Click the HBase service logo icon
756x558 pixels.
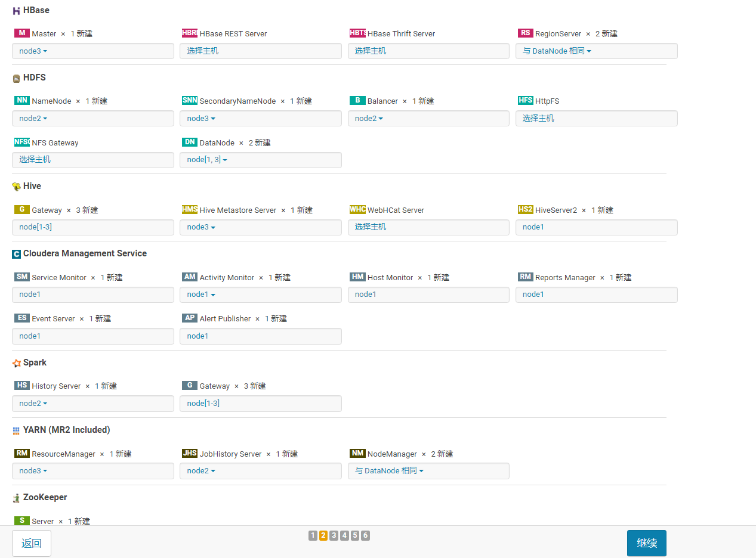[x=16, y=11]
